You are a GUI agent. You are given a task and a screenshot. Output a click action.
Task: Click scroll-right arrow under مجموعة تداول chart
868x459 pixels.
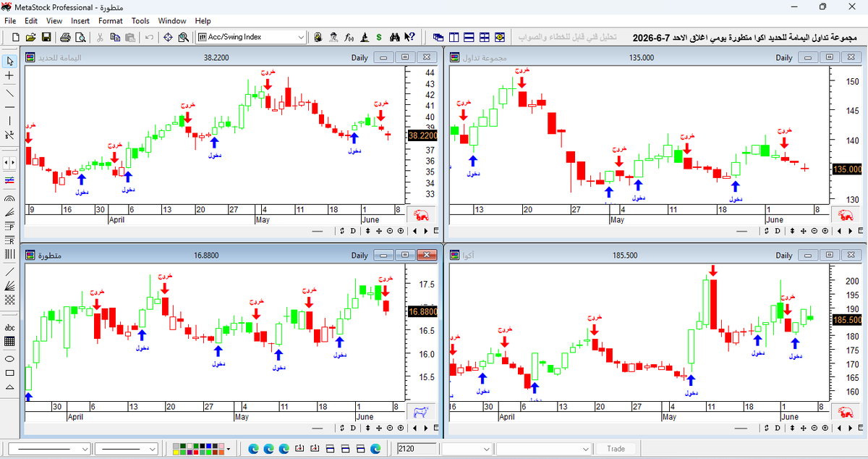849,231
